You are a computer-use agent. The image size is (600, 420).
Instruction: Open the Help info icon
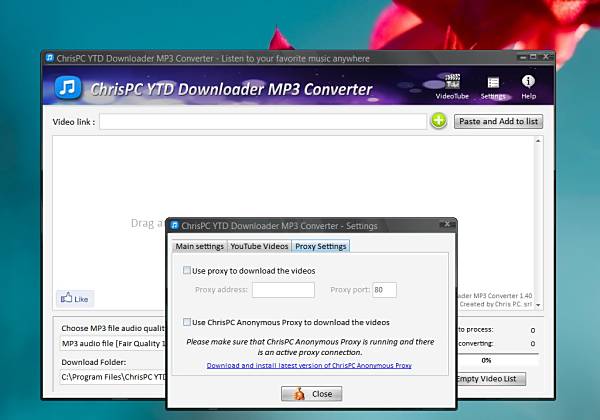528,87
